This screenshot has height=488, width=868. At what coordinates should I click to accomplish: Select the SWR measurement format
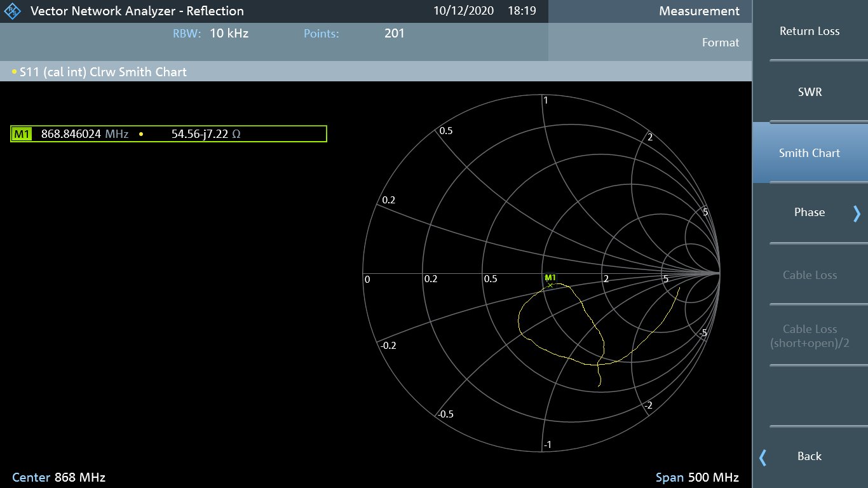pyautogui.click(x=810, y=91)
